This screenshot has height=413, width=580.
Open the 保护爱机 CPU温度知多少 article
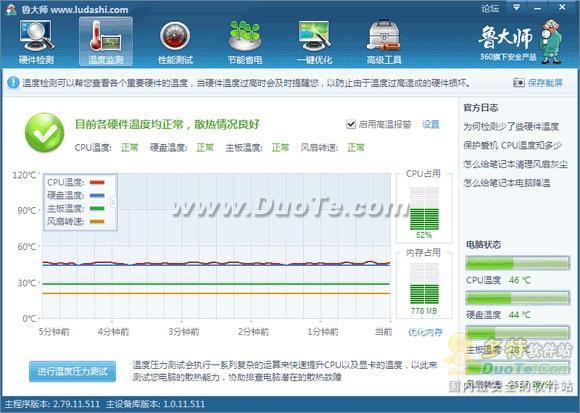tap(512, 145)
